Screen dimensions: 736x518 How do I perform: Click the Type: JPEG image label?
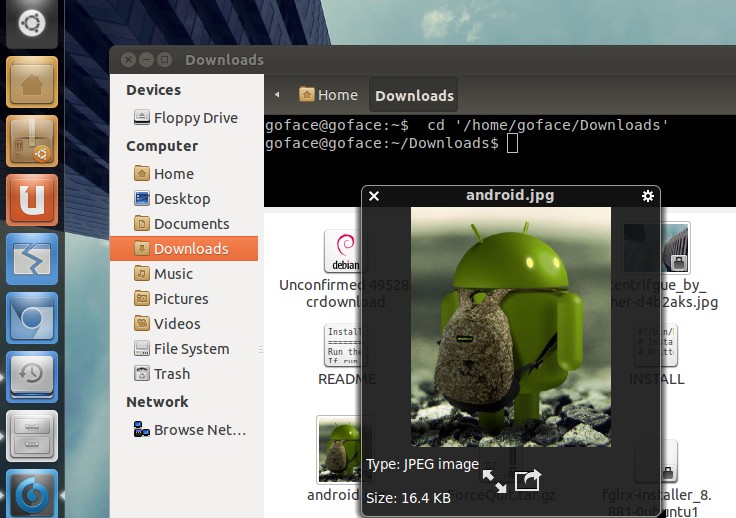[422, 464]
